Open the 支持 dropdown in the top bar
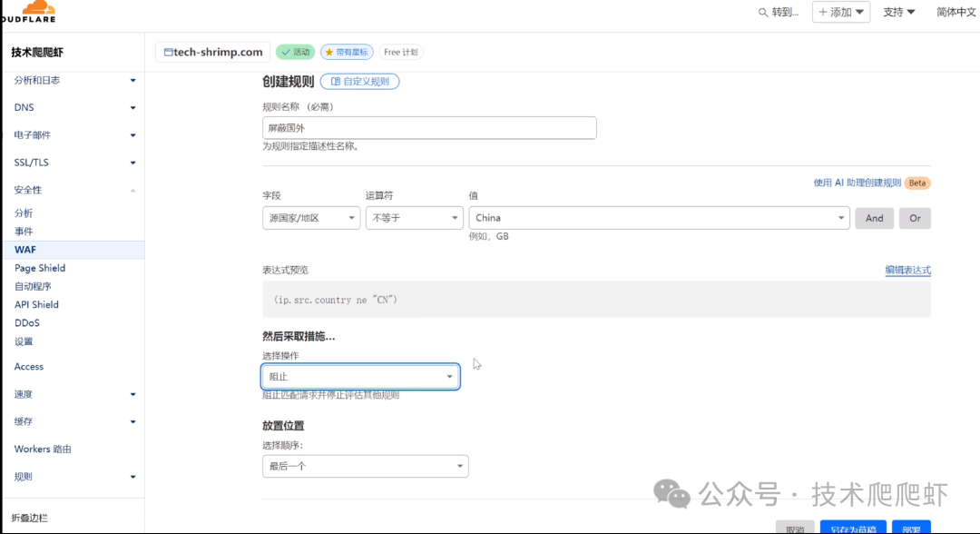980x534 pixels. (x=897, y=12)
